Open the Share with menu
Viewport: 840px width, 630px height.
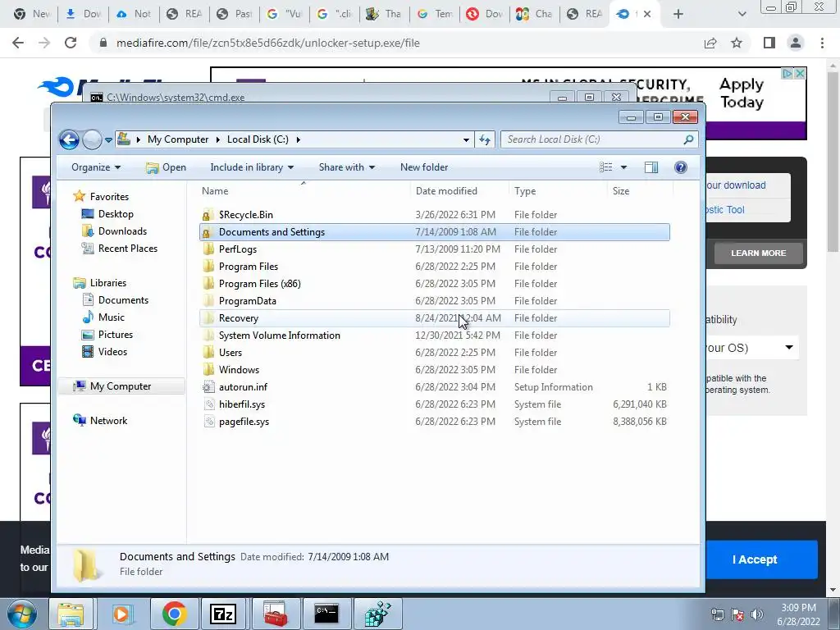[347, 167]
